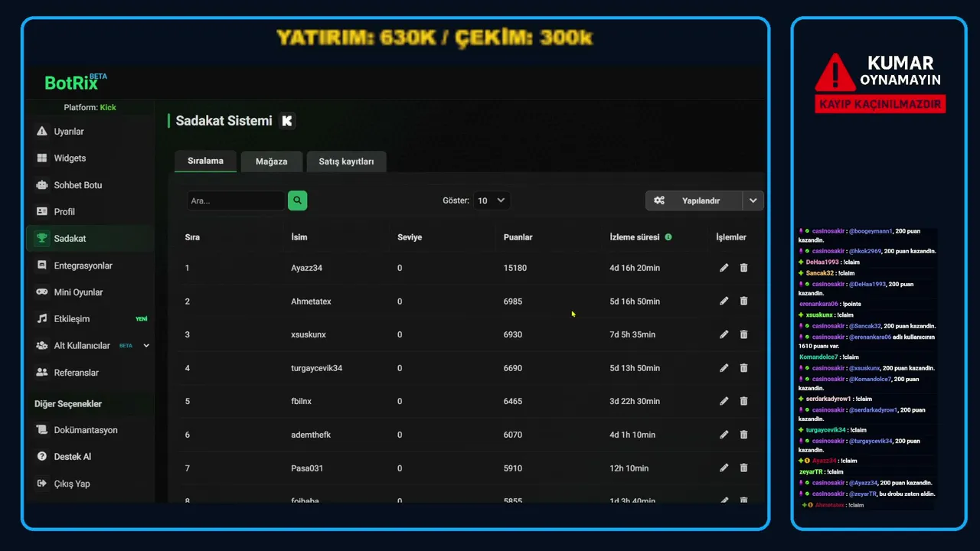Edit the Pasa031 row
The height and width of the screenshot is (551, 980).
(724, 468)
